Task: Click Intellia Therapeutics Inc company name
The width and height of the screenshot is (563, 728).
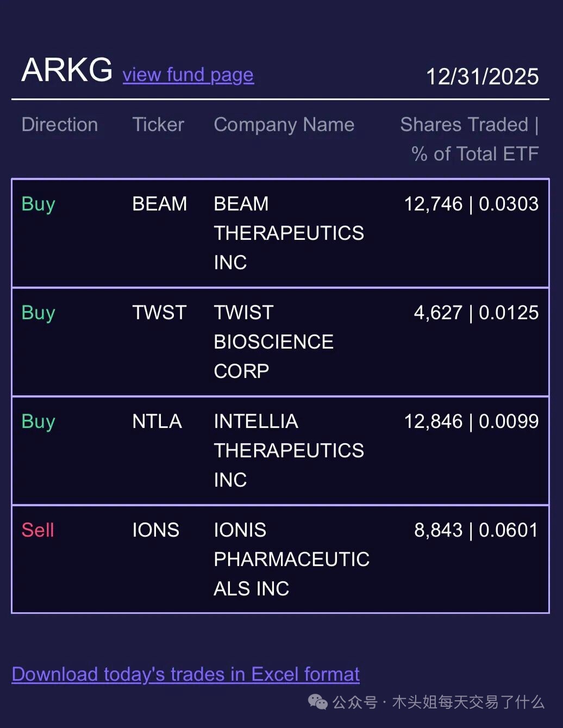Action: pyautogui.click(x=289, y=451)
